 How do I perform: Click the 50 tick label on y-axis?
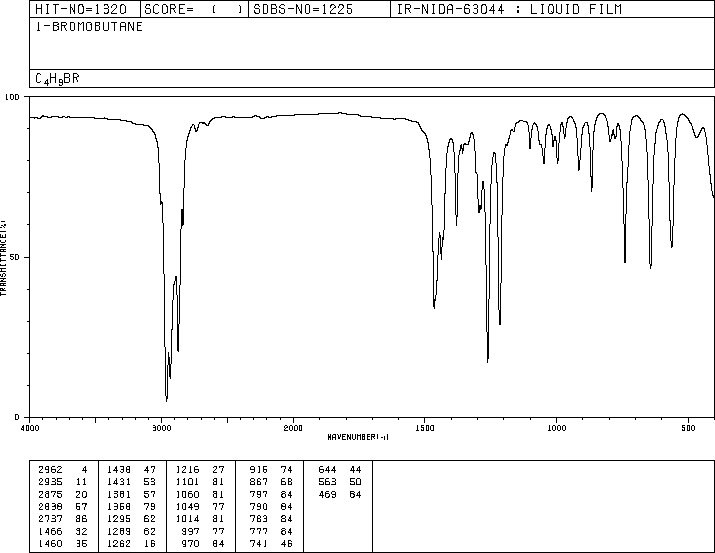[x=15, y=257]
